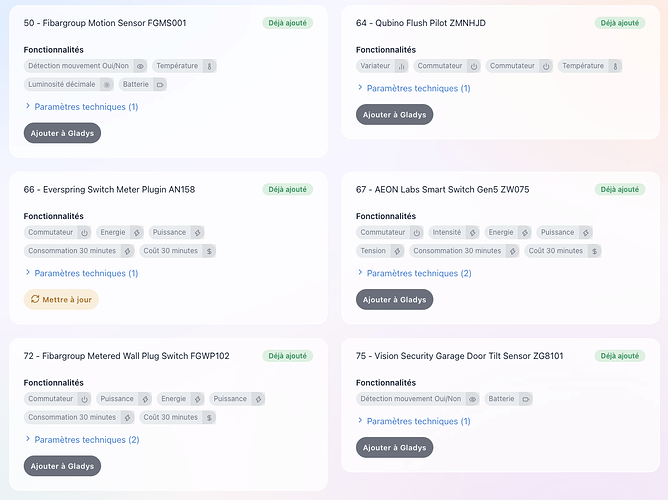Click sun icon beside Luminosité décimale
Viewport: 668px width, 500px height.
[x=107, y=84]
